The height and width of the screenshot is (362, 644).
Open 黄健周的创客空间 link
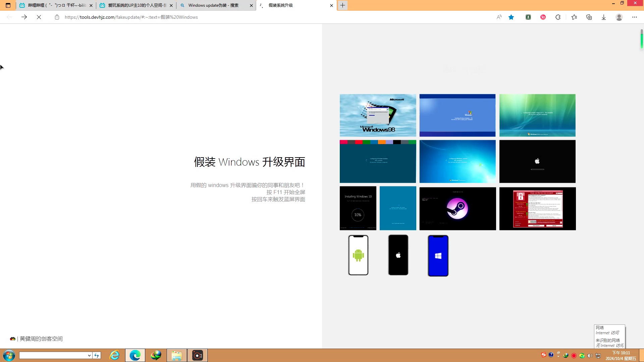pyautogui.click(x=41, y=339)
